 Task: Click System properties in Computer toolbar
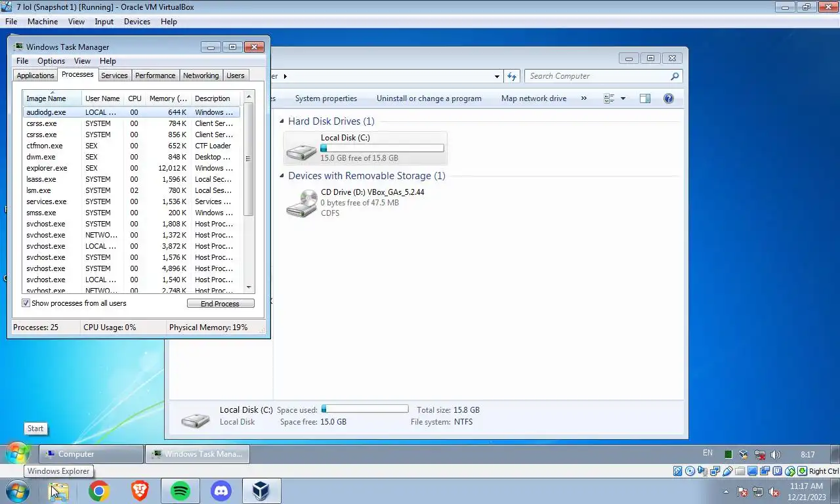[x=326, y=98]
